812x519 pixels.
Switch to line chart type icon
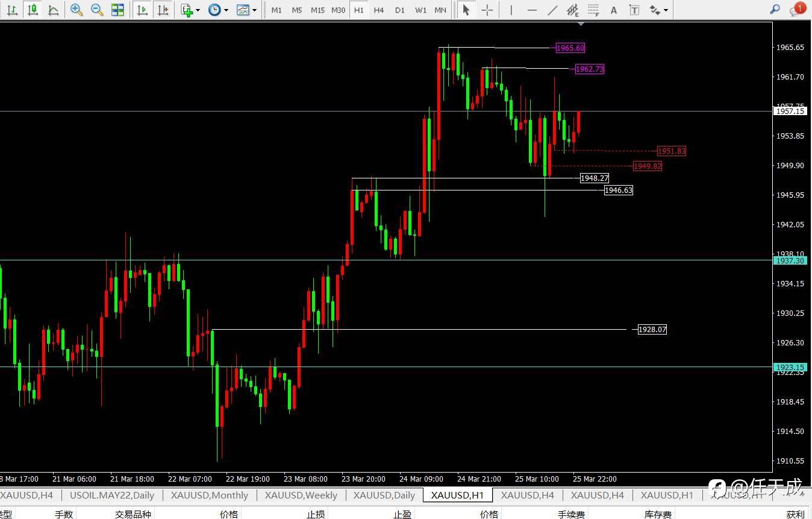coord(53,10)
